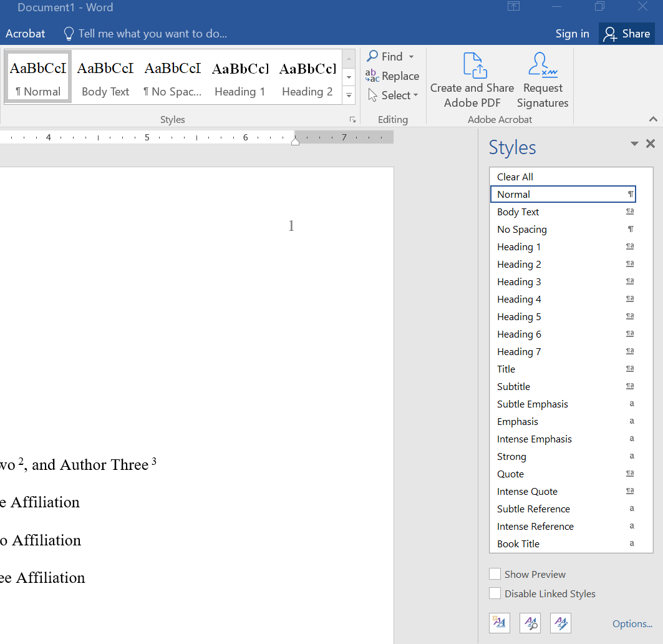Choose Heading 4 from Styles list
The image size is (663, 644).
click(563, 299)
